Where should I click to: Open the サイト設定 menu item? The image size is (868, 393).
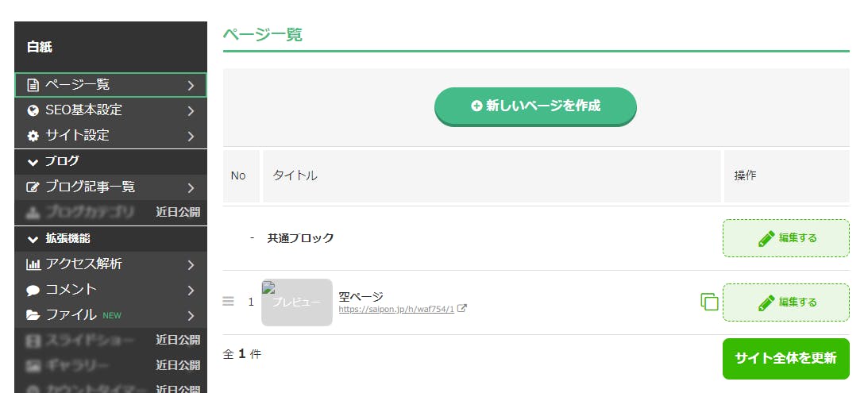click(78, 136)
